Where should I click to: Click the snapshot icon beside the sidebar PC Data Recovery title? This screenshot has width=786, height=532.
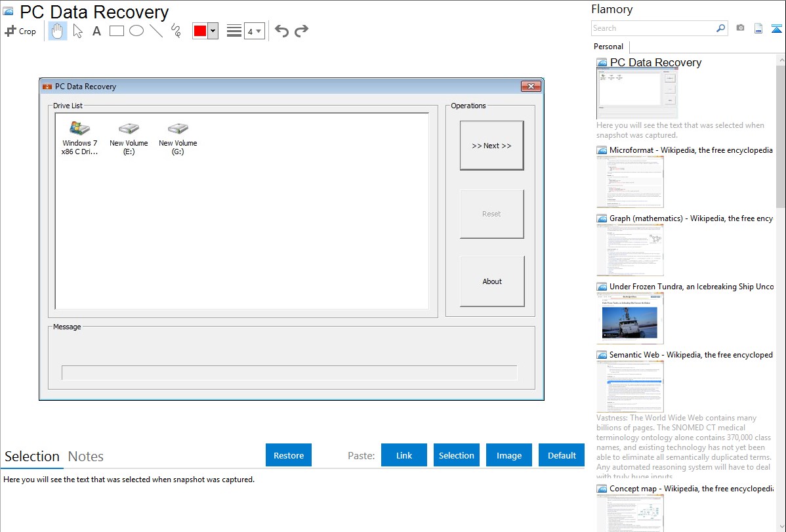[x=602, y=63]
